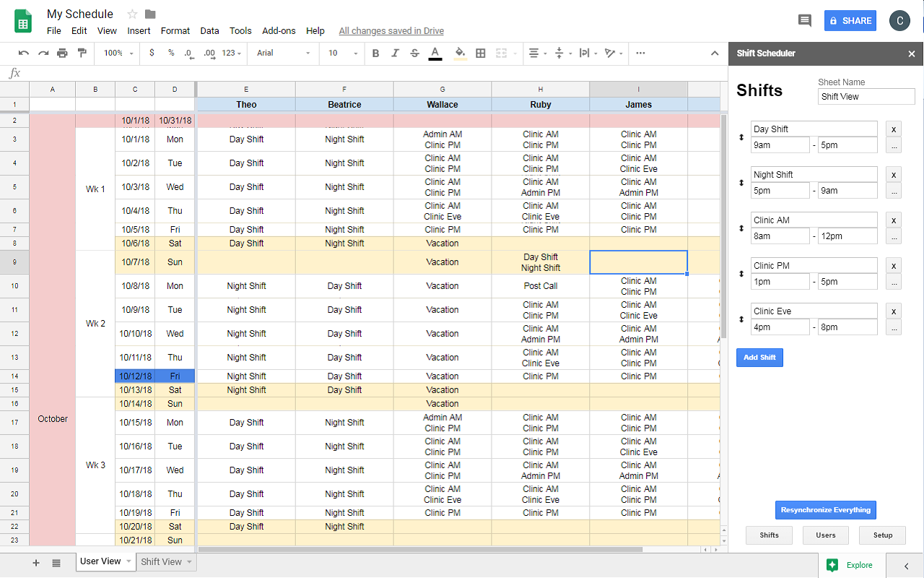The height and width of the screenshot is (578, 924).
Task: Click the paint format icon
Action: pyautogui.click(x=83, y=53)
